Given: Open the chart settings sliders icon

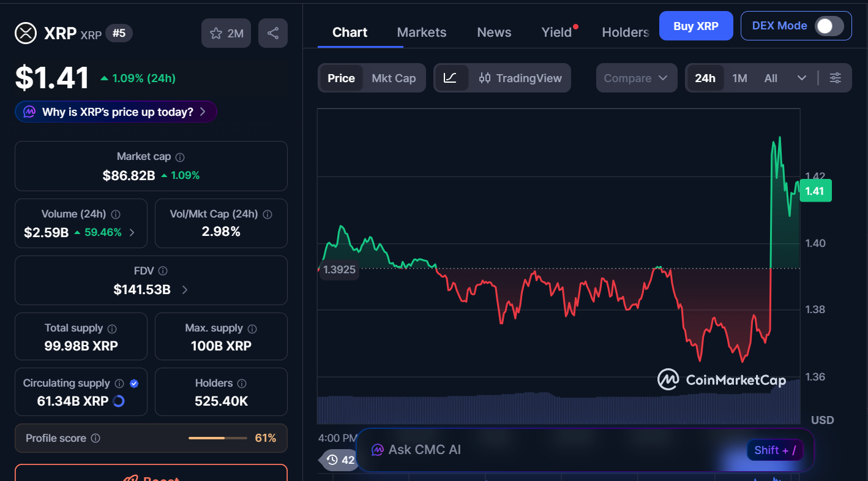Looking at the screenshot, I should (836, 78).
